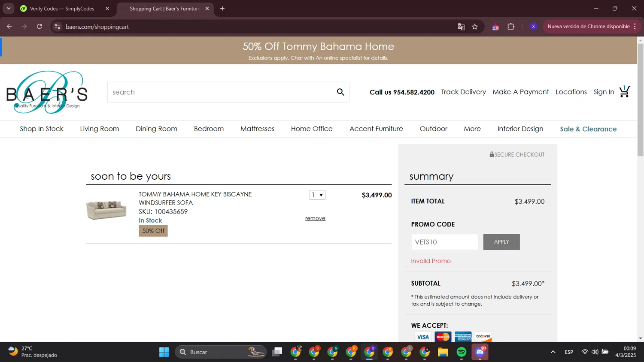This screenshot has height=362, width=644.
Task: Select the Shopping Cart Baer's Furniture tab
Action: click(x=164, y=9)
